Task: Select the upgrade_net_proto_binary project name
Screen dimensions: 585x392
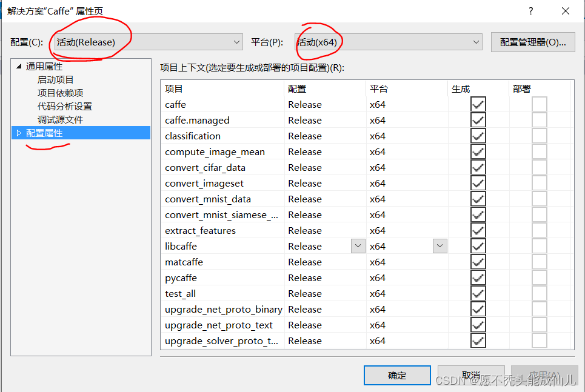Action: point(224,310)
